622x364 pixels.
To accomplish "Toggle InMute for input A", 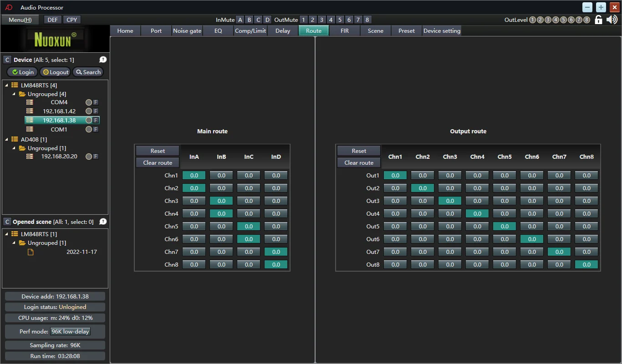I will tap(240, 20).
